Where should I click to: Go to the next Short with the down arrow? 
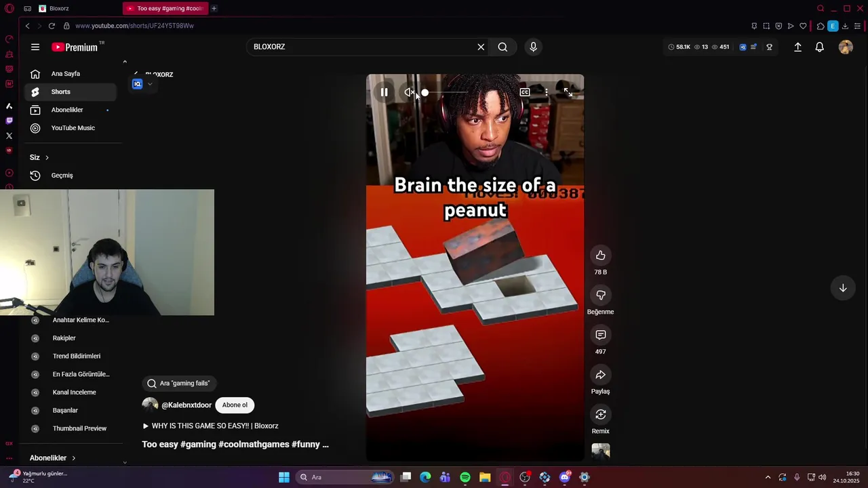(843, 288)
